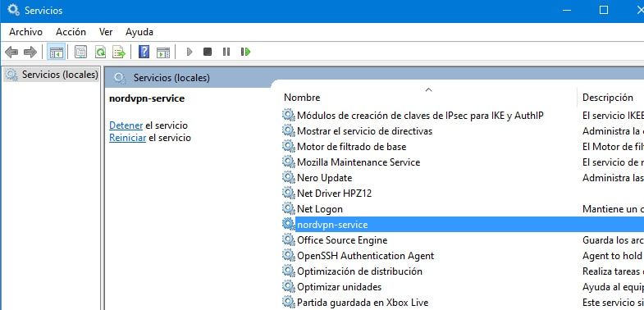Select Mozilla Maintenance Service row

(359, 162)
